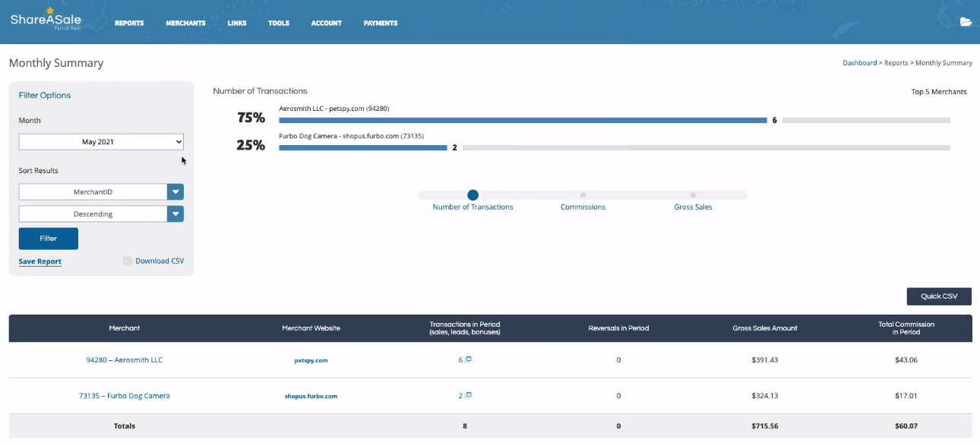Click the 75% percentage figure
The image size is (980, 446).
tap(251, 118)
